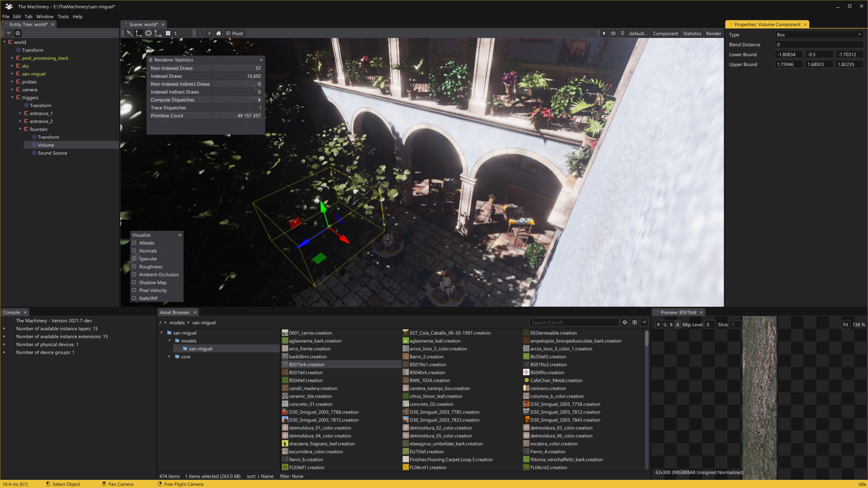Expand the san-miguel entity in tree
Viewport: 868px width, 488px height.
click(12, 74)
